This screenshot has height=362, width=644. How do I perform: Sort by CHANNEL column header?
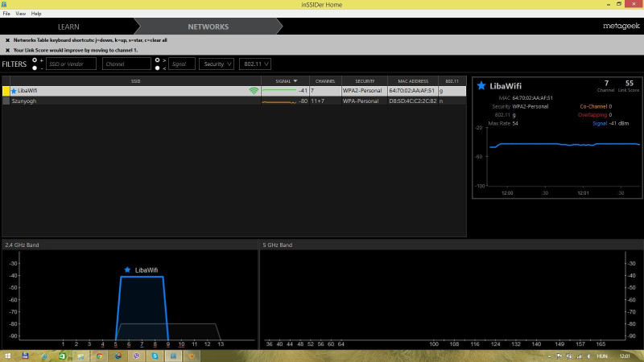(325, 81)
